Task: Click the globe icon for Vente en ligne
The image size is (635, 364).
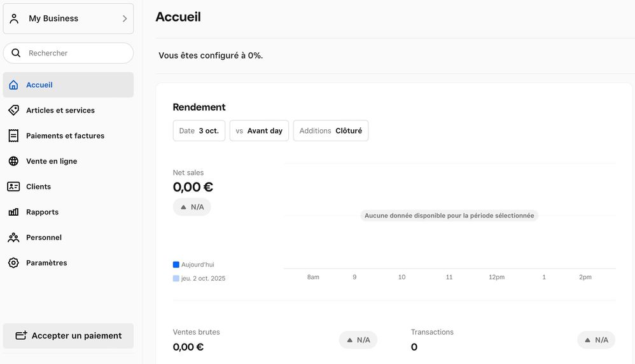Action: pyautogui.click(x=13, y=161)
